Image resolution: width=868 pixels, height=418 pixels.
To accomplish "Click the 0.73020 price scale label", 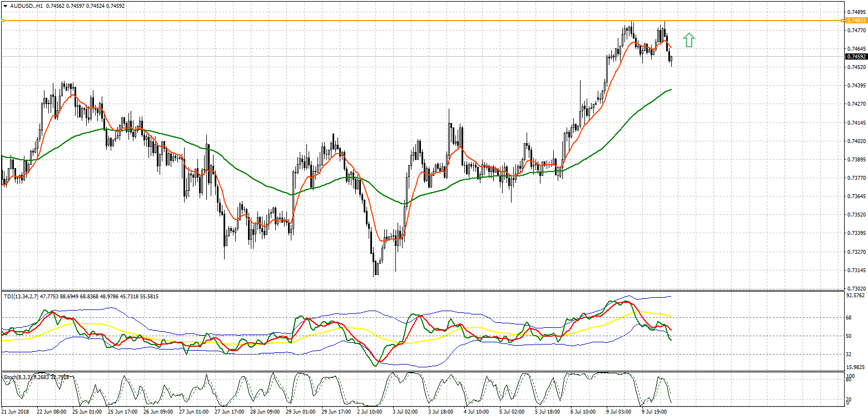I will tap(856, 288).
